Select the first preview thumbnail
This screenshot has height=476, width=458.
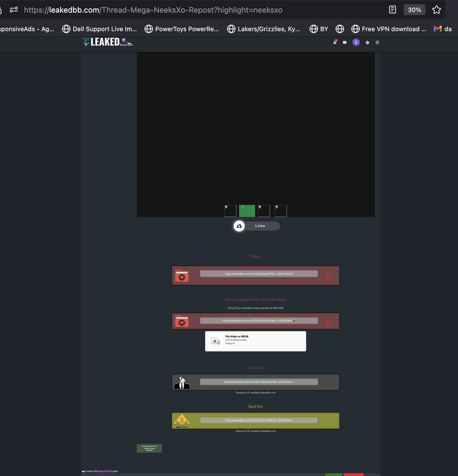pos(230,211)
